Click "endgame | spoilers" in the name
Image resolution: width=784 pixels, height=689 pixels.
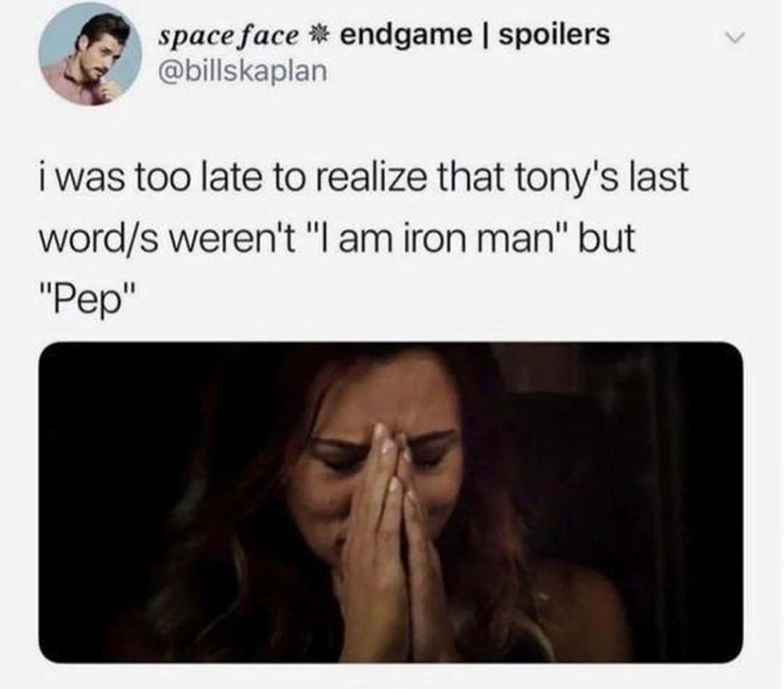[475, 34]
